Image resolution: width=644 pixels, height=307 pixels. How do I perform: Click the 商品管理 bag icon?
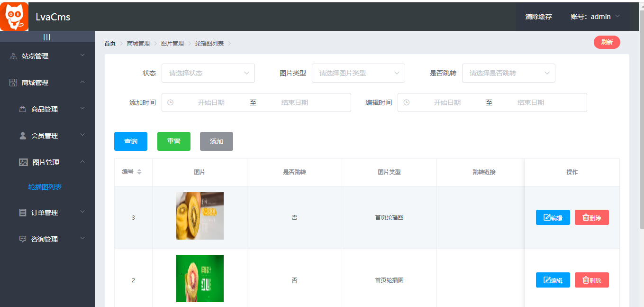tap(22, 109)
